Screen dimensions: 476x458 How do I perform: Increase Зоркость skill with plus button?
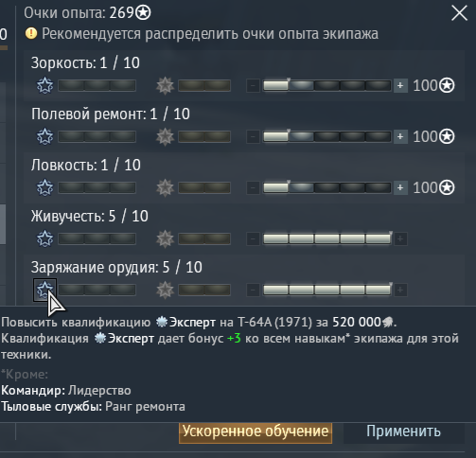[400, 85]
